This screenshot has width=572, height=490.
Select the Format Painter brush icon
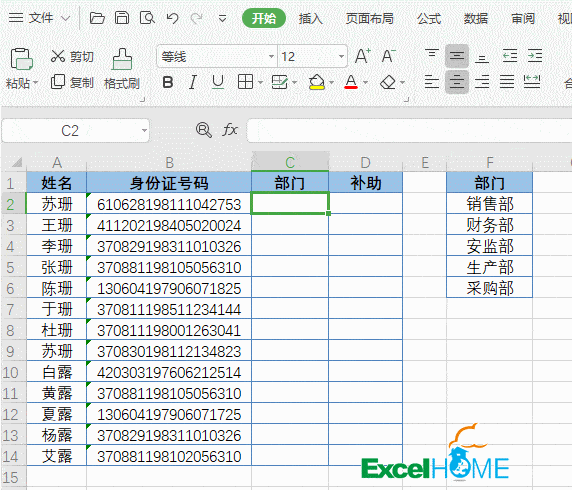coord(122,59)
